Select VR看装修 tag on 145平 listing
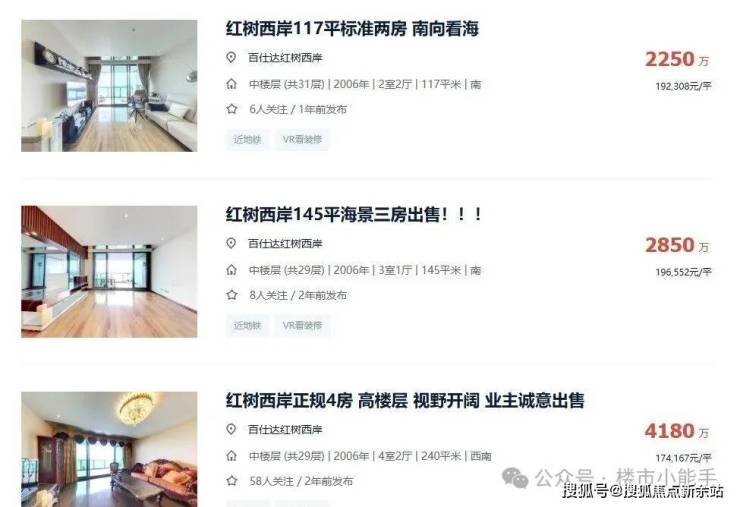Image resolution: width=740 pixels, height=507 pixels. click(302, 325)
